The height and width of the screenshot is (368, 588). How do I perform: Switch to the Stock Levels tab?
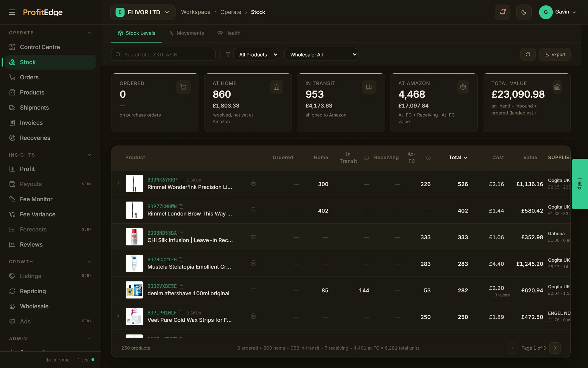point(136,33)
